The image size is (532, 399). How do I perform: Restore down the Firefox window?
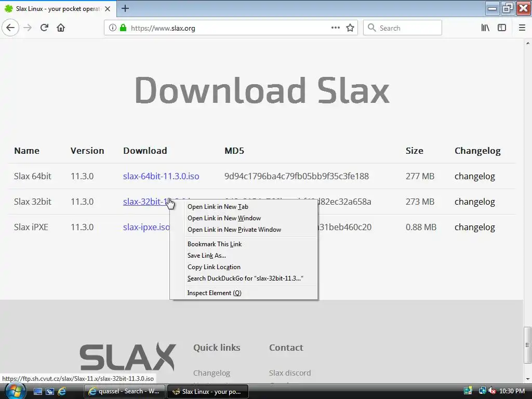point(508,8)
